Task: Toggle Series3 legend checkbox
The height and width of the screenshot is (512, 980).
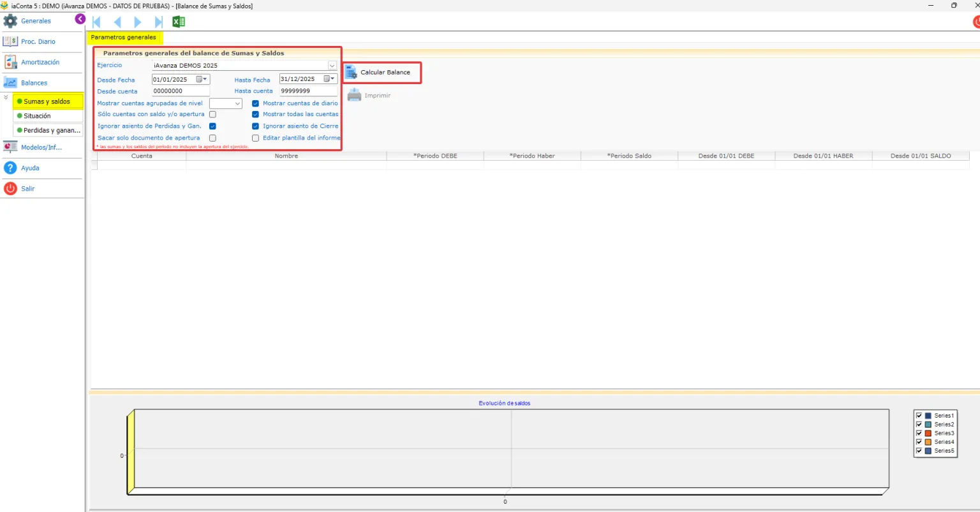Action: coord(919,433)
